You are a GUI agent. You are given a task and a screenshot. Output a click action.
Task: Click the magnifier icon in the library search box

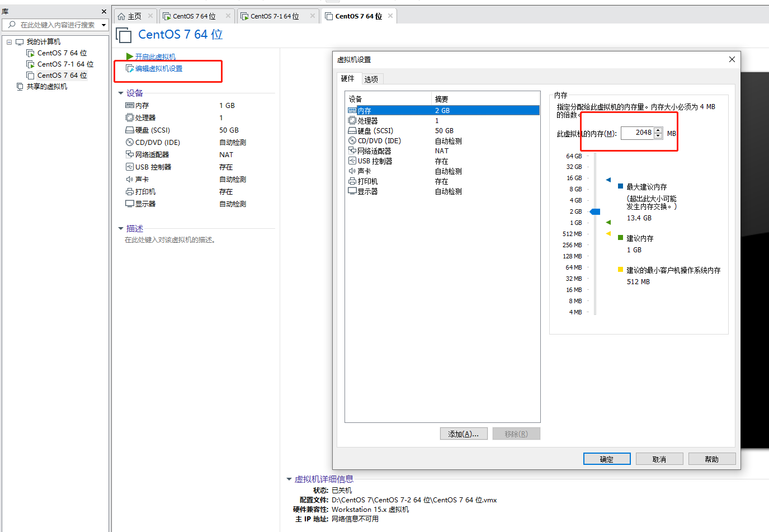12,25
